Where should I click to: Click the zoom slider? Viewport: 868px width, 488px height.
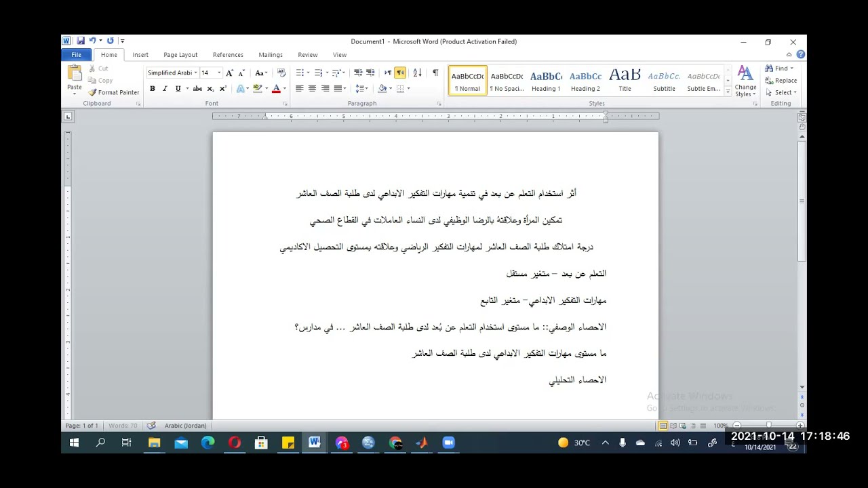click(768, 426)
